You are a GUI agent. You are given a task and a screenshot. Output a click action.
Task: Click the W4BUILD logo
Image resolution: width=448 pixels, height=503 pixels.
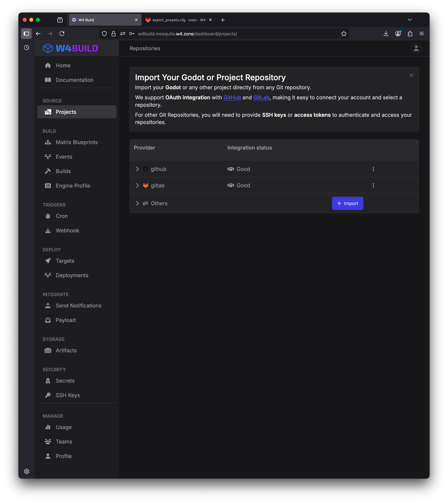point(70,48)
